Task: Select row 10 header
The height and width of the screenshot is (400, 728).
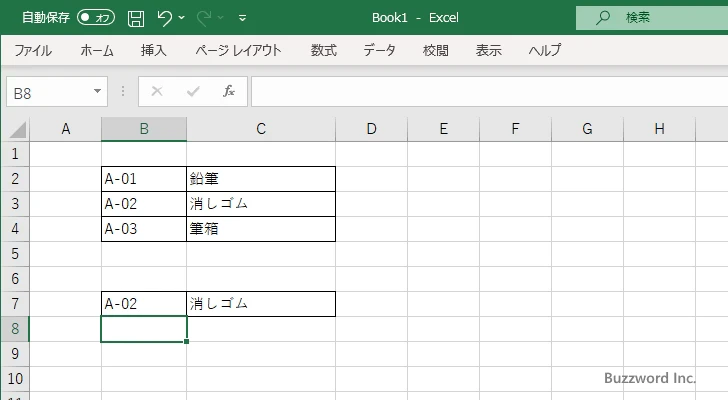Action: 15,379
